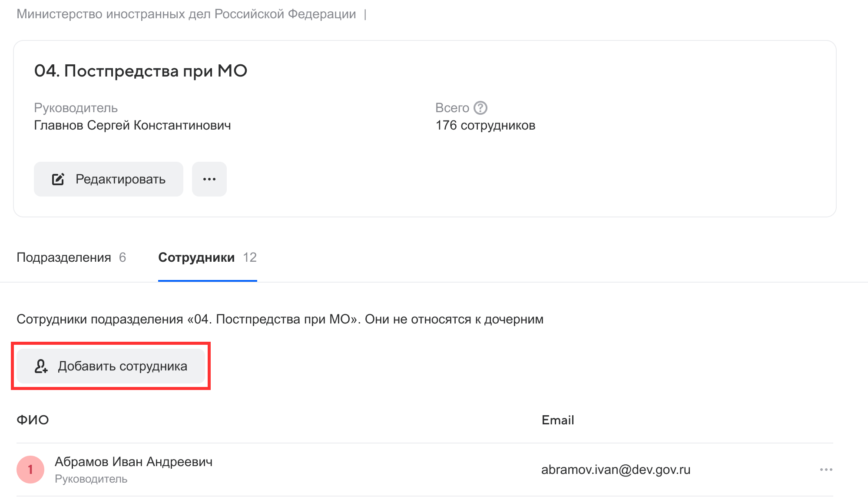Open the three-dot menu beside Редактировать
This screenshot has width=868, height=500.
click(x=209, y=179)
